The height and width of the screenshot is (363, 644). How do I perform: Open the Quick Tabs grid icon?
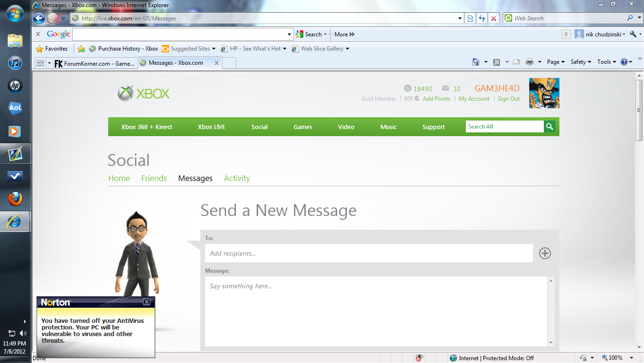click(40, 63)
